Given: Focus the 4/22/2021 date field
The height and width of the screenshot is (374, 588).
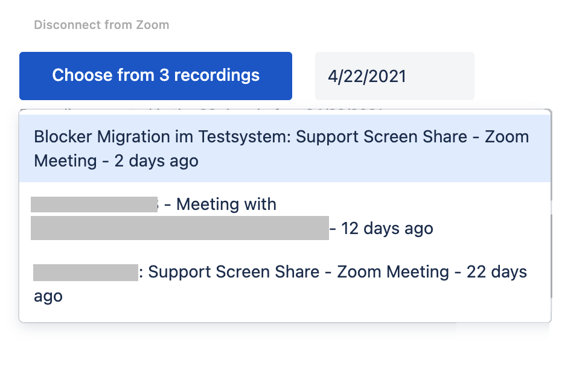Looking at the screenshot, I should [x=394, y=76].
